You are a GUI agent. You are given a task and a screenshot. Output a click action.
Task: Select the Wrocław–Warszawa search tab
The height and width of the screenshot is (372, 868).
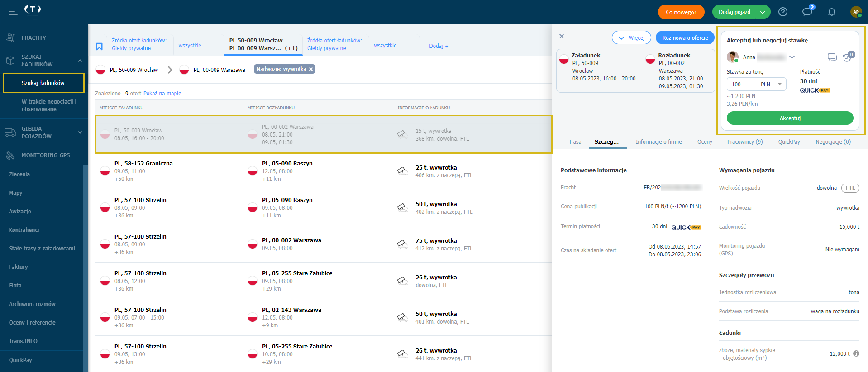263,44
